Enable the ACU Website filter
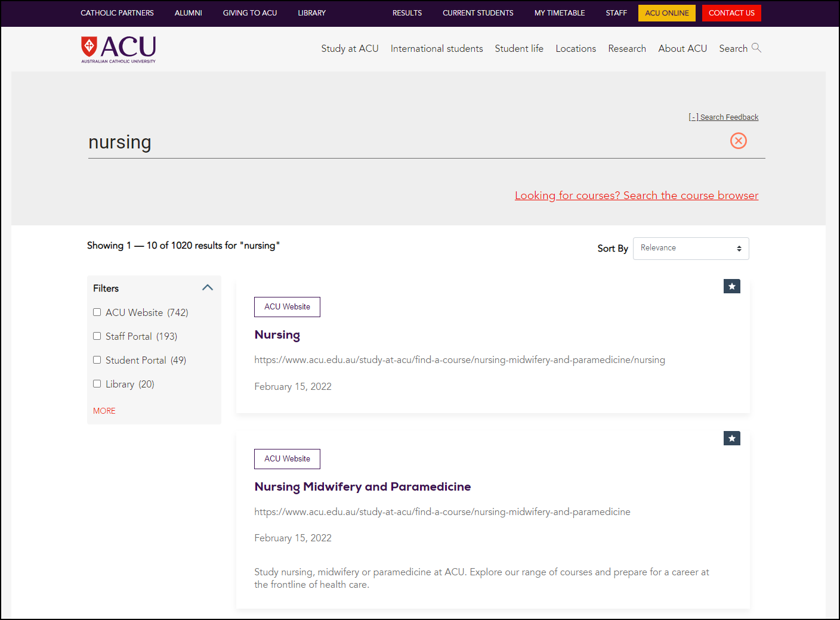This screenshot has height=620, width=840. click(97, 312)
